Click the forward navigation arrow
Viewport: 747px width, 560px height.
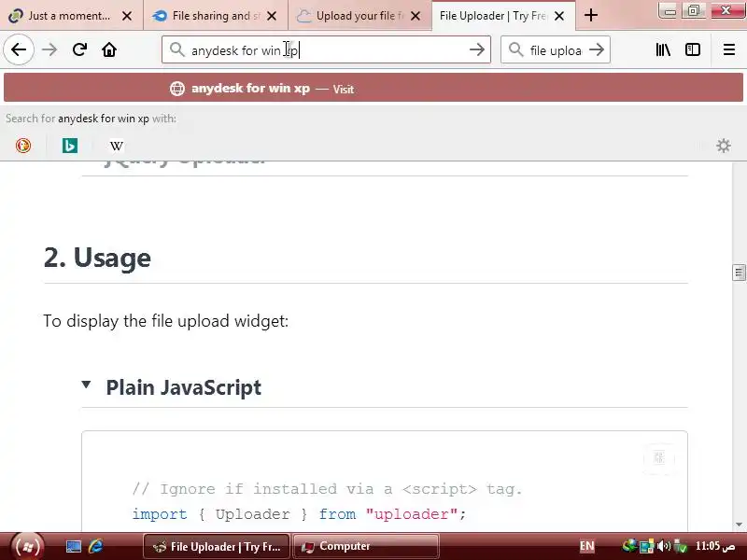pyautogui.click(x=49, y=49)
